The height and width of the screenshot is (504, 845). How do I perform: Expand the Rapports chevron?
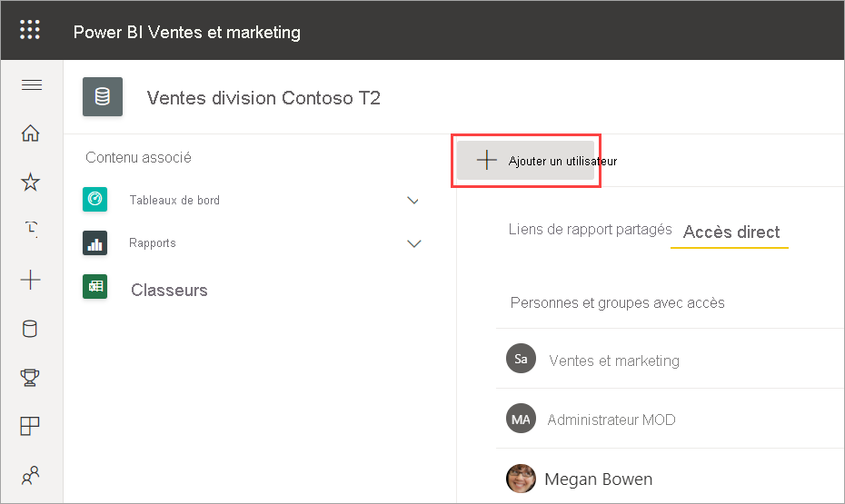pos(414,244)
